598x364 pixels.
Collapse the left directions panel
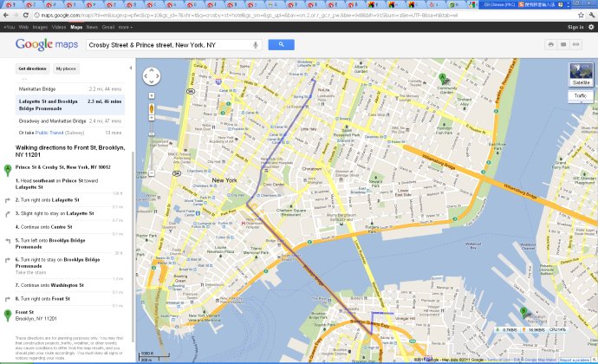click(x=132, y=67)
